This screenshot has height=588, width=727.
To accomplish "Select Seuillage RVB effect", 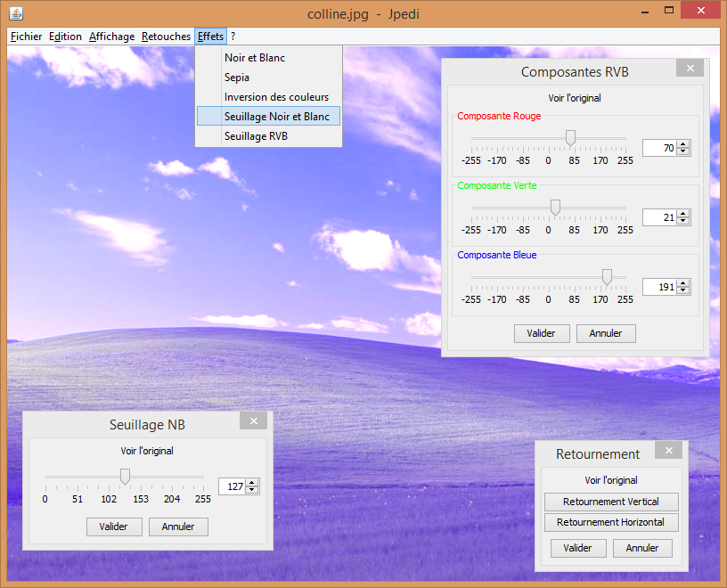I will pyautogui.click(x=268, y=136).
